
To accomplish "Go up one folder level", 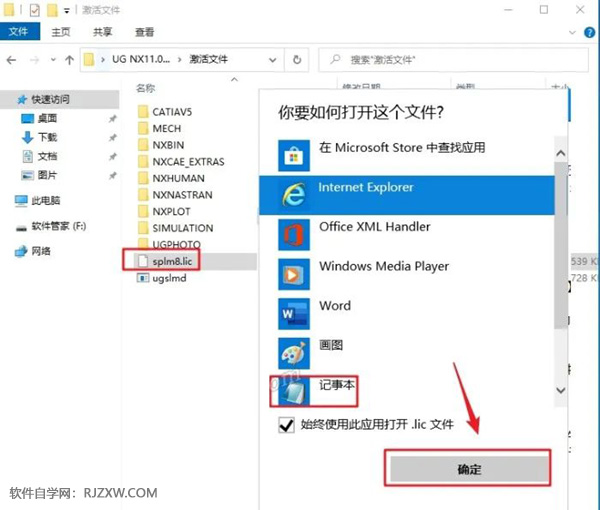I will (69, 60).
